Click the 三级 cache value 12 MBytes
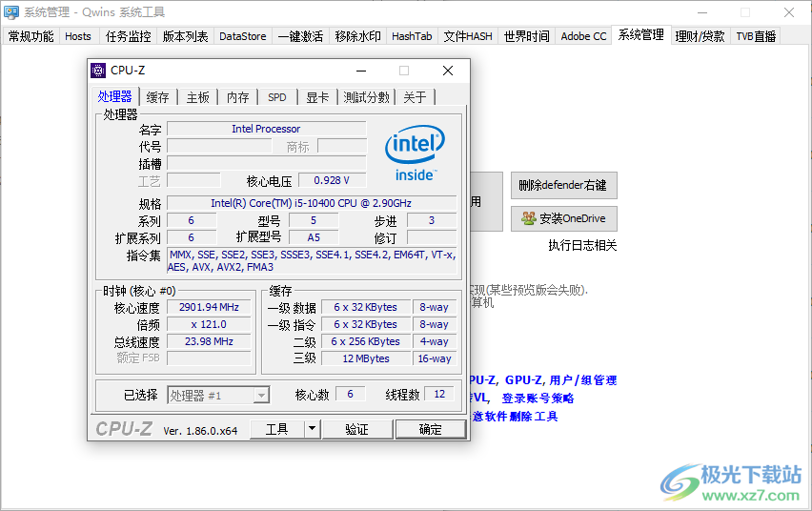Image resolution: width=812 pixels, height=511 pixels. click(x=366, y=358)
